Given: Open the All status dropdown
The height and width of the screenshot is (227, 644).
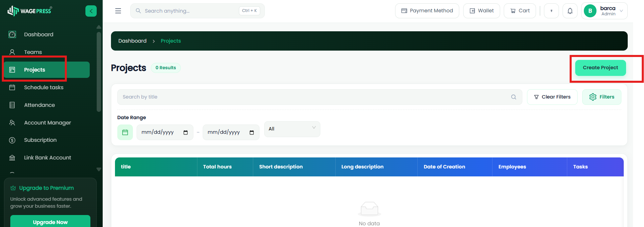Looking at the screenshot, I should tap(292, 129).
